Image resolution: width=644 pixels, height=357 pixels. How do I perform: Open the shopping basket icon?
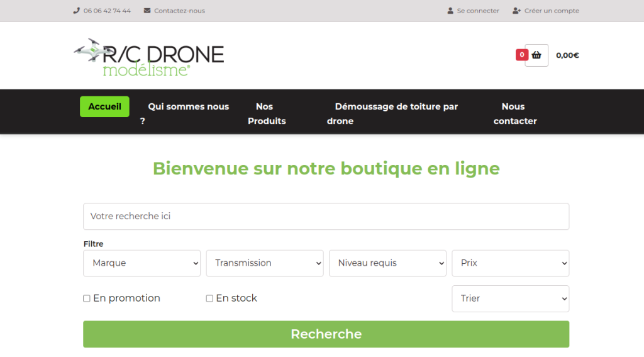point(536,55)
